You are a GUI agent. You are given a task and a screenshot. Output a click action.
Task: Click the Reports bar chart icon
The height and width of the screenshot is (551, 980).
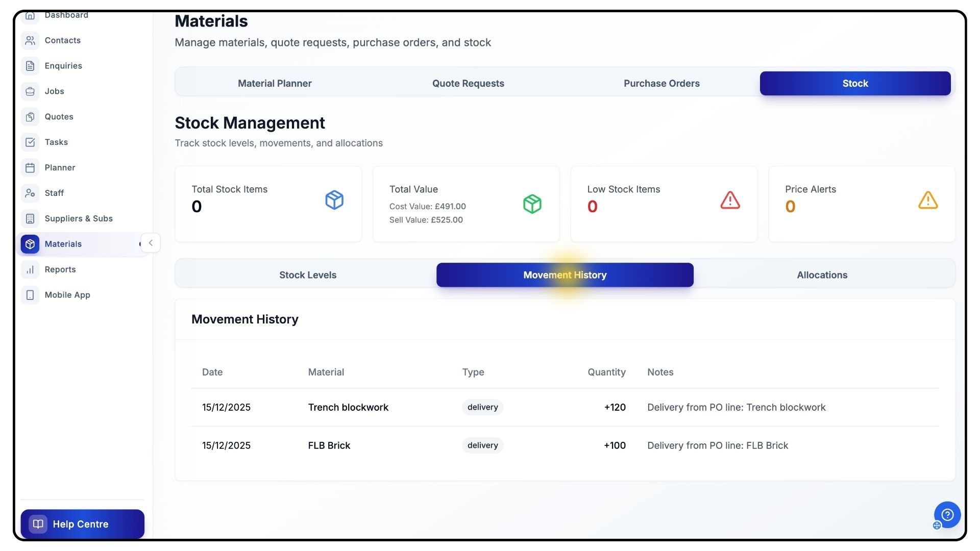(x=30, y=269)
